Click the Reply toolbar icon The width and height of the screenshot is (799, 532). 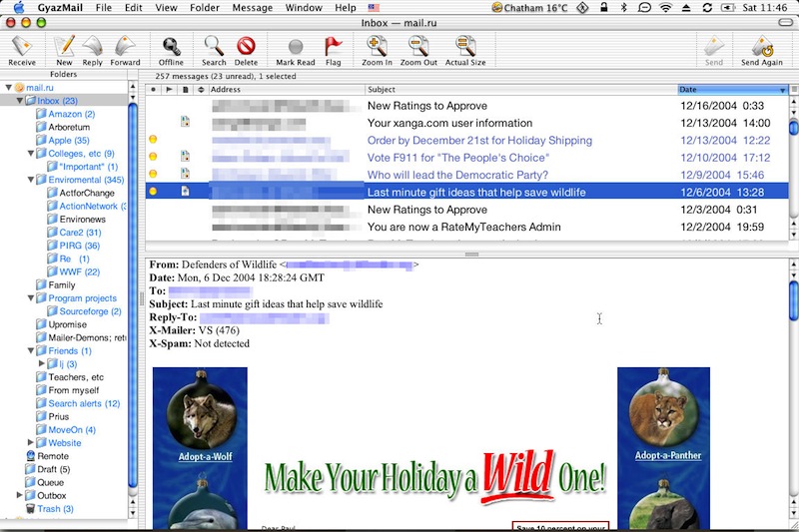pyautogui.click(x=92, y=46)
